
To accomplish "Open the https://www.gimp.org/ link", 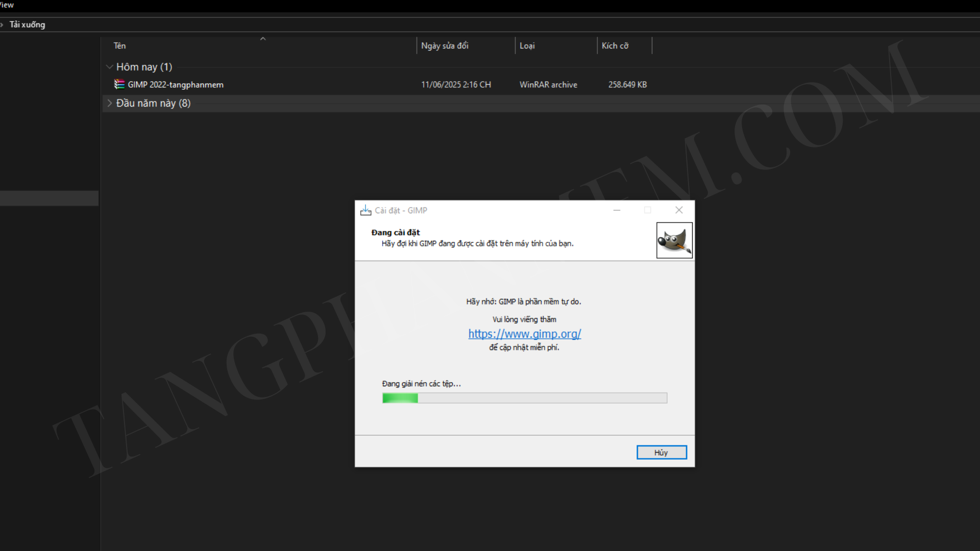I will pos(524,334).
